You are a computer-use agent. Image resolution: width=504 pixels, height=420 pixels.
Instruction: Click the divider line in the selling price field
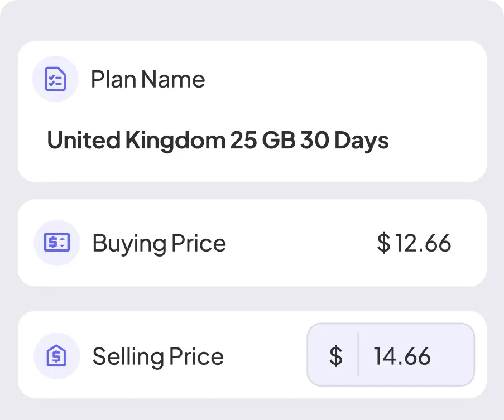[358, 355]
